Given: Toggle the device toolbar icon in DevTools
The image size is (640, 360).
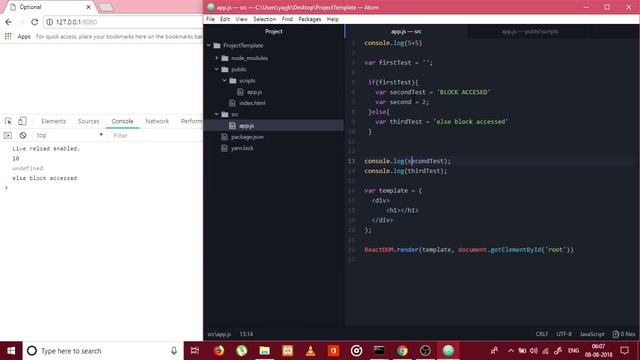Looking at the screenshot, I should pos(22,121).
